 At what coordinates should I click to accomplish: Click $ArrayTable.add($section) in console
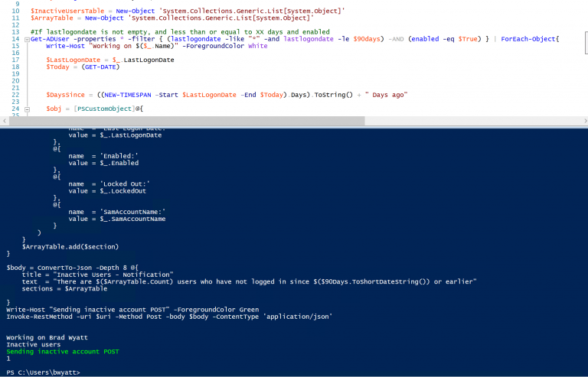[x=70, y=247]
